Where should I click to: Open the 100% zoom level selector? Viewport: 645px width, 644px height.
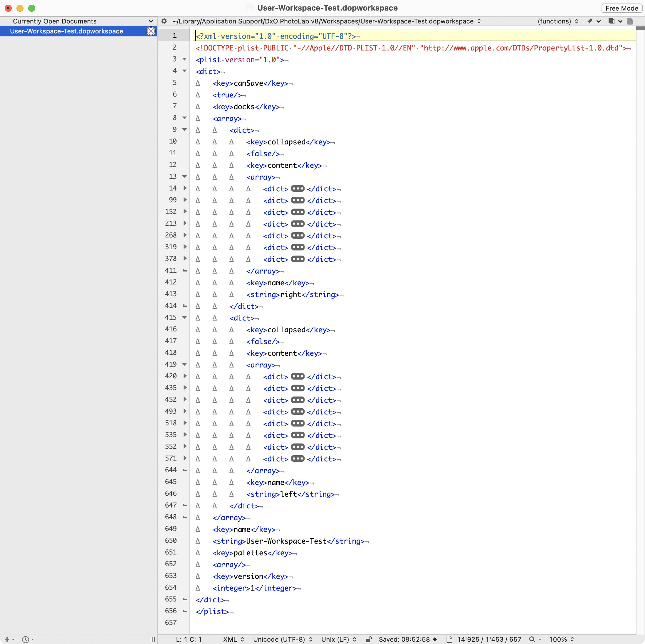click(x=561, y=639)
